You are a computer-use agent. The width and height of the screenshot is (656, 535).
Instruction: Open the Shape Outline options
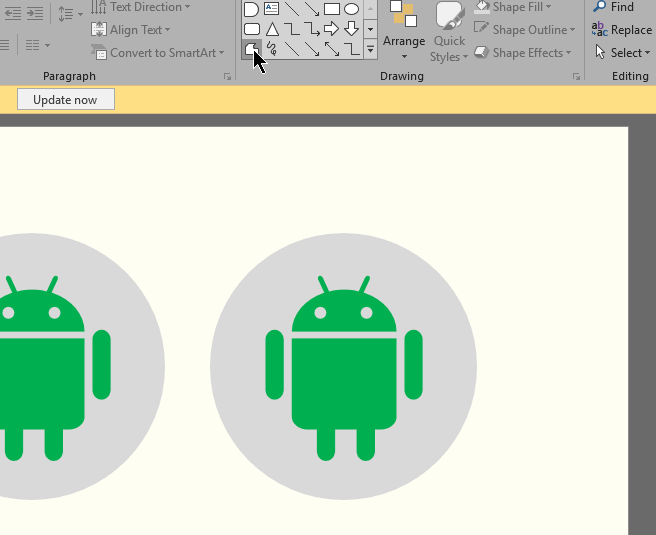click(525, 30)
